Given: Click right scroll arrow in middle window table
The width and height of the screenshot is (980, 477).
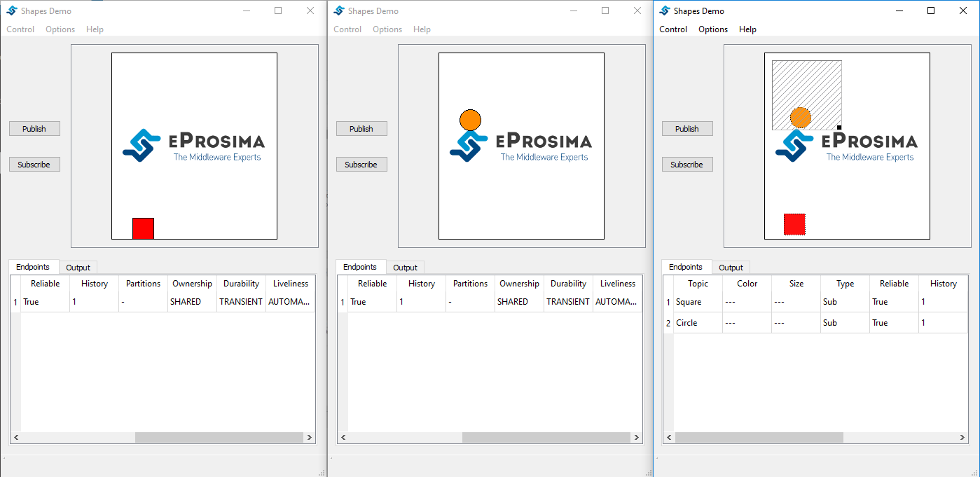Looking at the screenshot, I should pos(636,437).
